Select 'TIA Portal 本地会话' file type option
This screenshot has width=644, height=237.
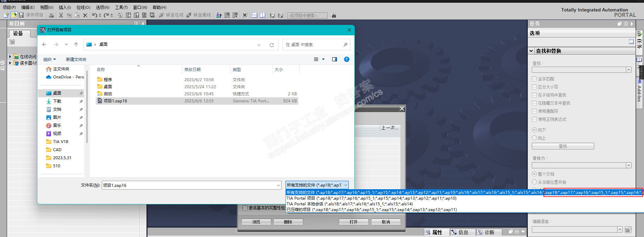pyautogui.click(x=350, y=204)
